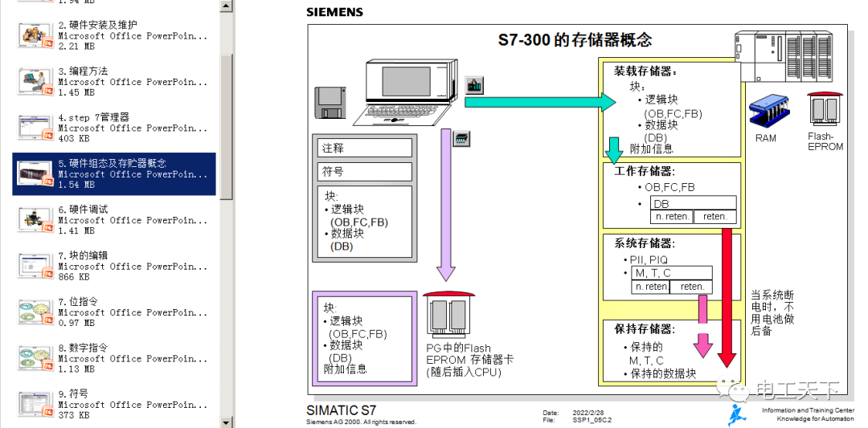Click the M, T, C box in system memory
The image size is (868, 428).
point(671,273)
